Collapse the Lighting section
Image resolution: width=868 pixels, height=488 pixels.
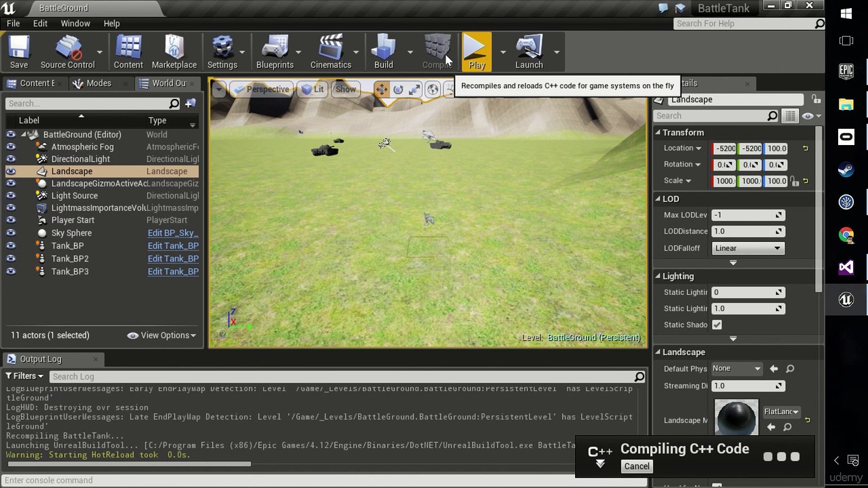tap(658, 277)
